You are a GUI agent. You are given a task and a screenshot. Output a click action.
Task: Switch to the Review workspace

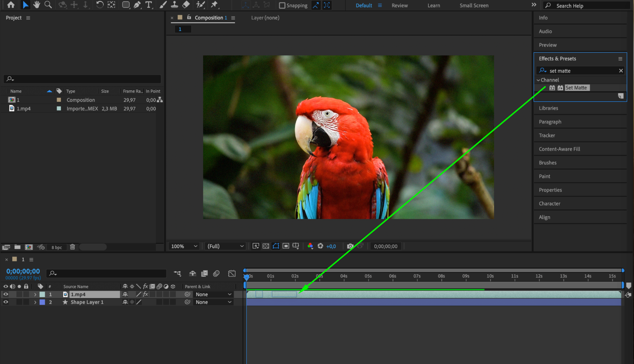(x=399, y=5)
